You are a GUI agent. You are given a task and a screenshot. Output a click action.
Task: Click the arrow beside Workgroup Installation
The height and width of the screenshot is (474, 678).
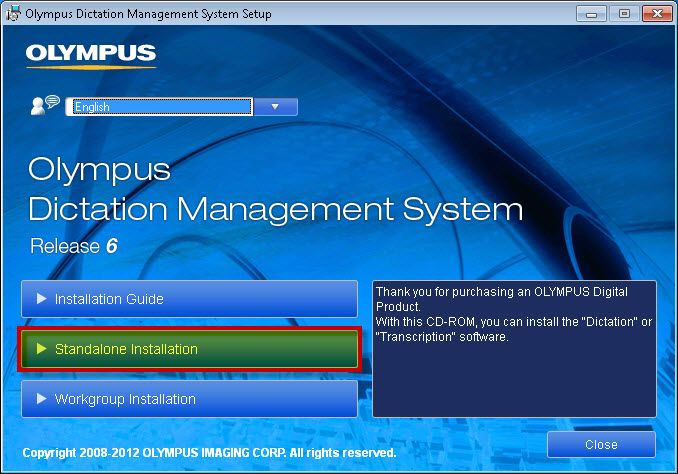[42, 399]
